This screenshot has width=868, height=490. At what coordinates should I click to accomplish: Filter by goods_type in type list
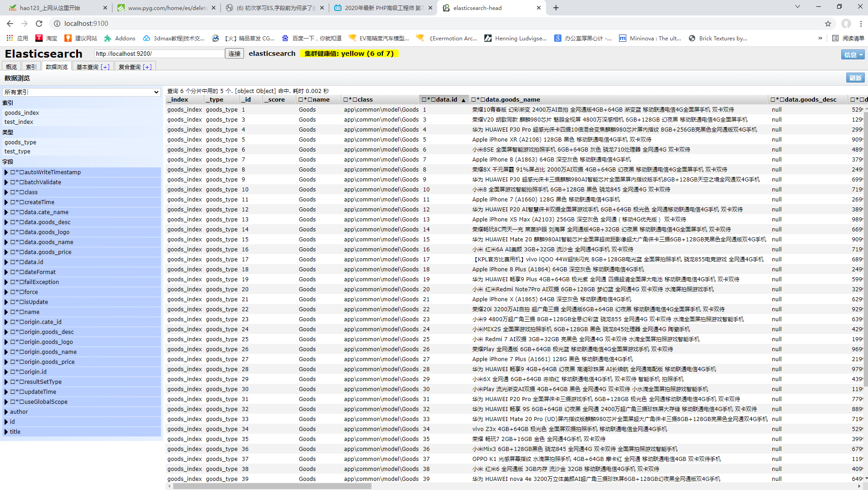tap(20, 142)
